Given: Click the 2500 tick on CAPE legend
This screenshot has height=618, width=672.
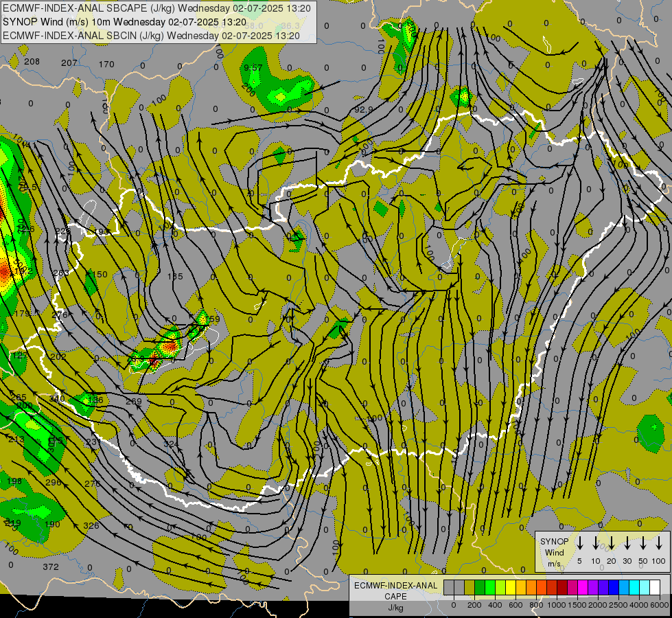Looking at the screenshot, I should (x=618, y=605).
